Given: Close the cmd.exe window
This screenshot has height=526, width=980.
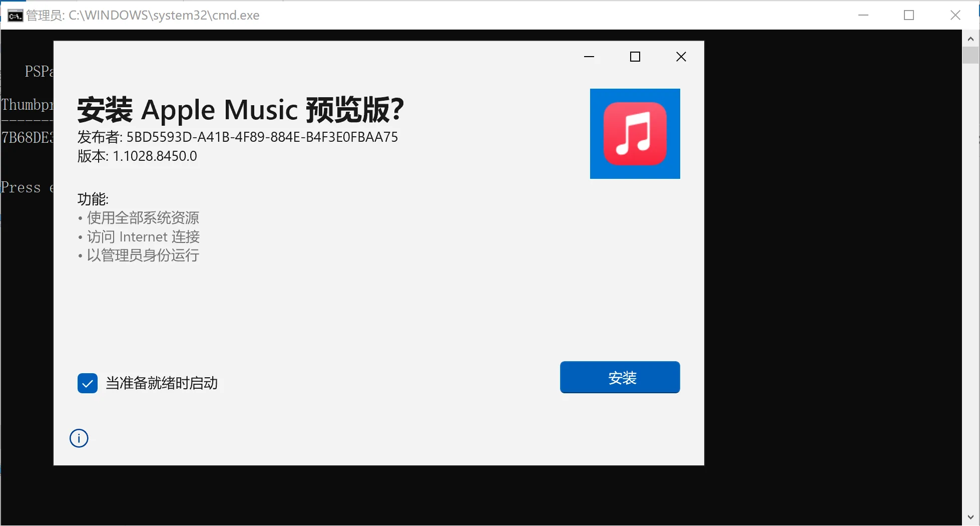Looking at the screenshot, I should [x=955, y=16].
